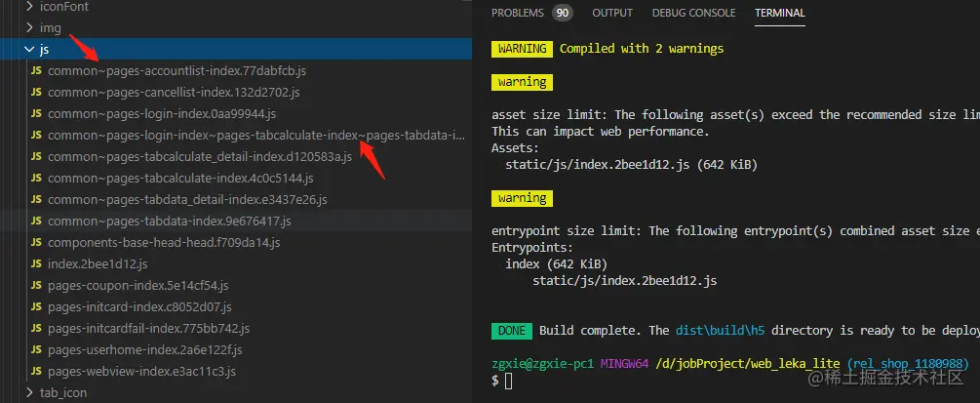Click JS icon of pages-coupon-index file
The width and height of the screenshot is (980, 403).
36,286
